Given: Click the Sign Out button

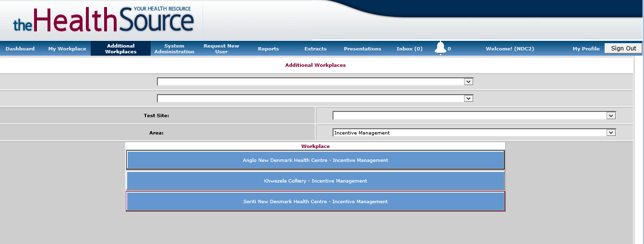Looking at the screenshot, I should click(x=623, y=48).
